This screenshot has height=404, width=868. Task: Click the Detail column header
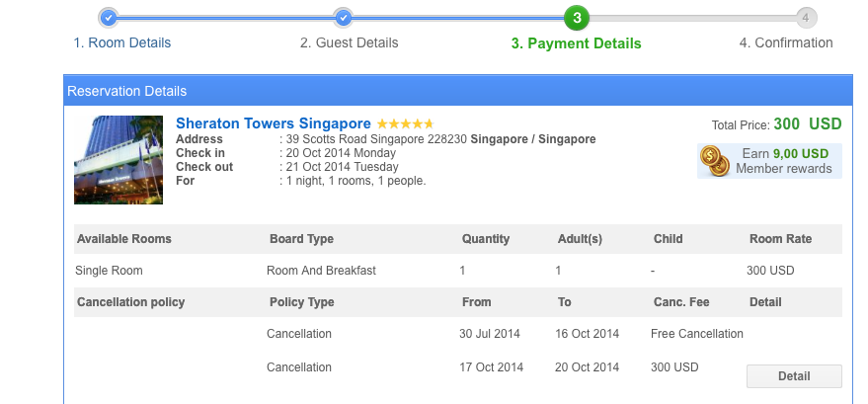pos(765,302)
